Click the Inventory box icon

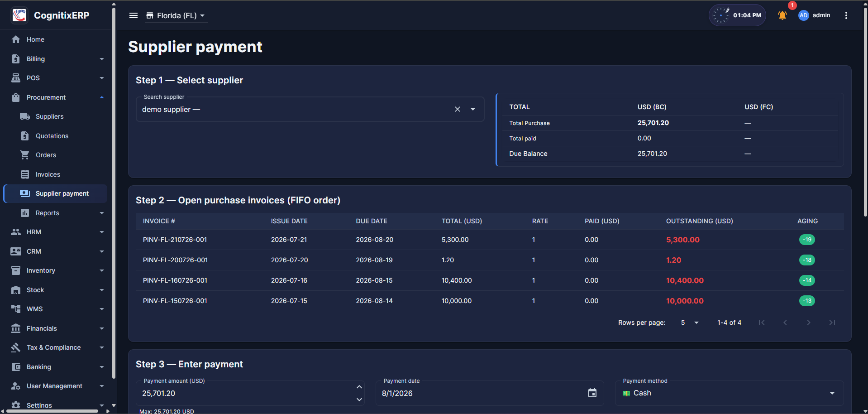(16, 270)
